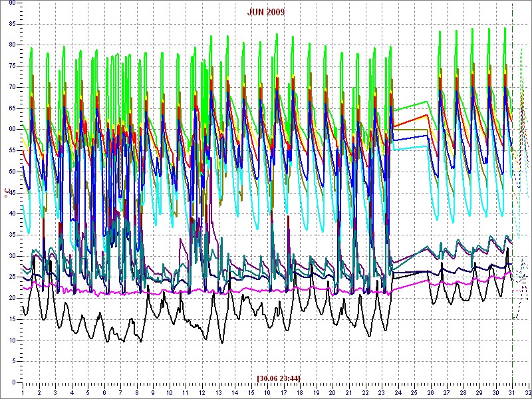This screenshot has width=532, height=399.
Task: Click day 1 on the date axis
Action: pos(23,392)
